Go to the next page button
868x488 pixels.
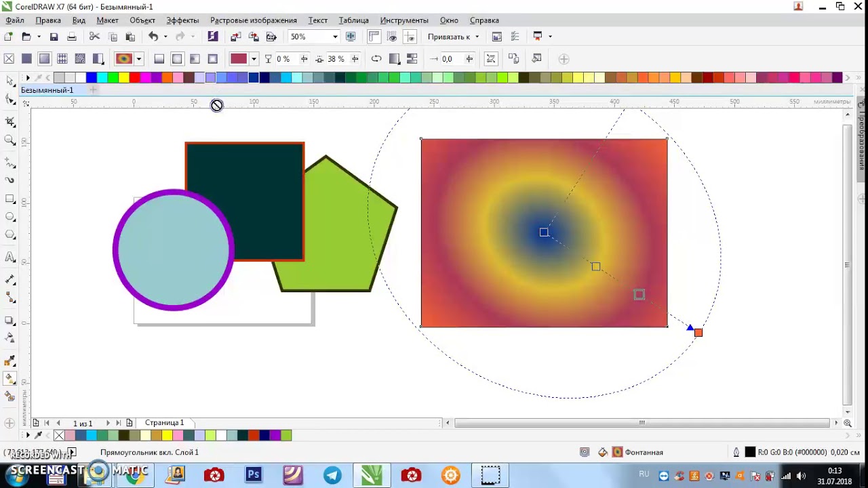coord(107,423)
